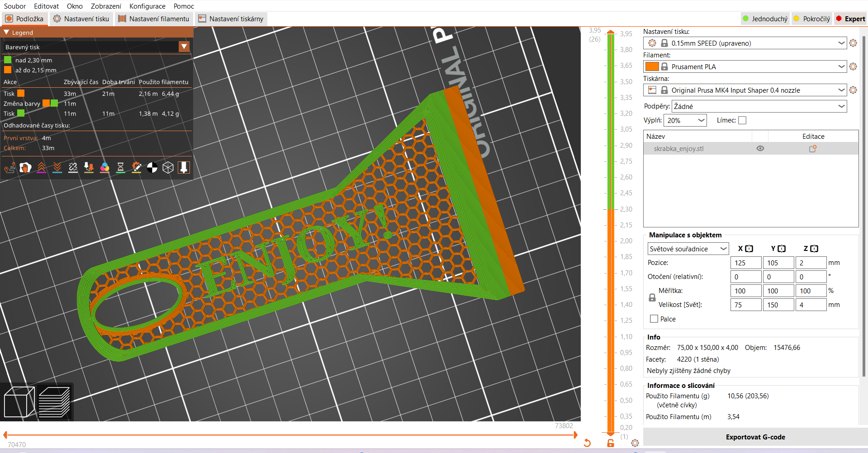Click vertical layer slider settings cog
This screenshot has height=453, width=868.
635,443
